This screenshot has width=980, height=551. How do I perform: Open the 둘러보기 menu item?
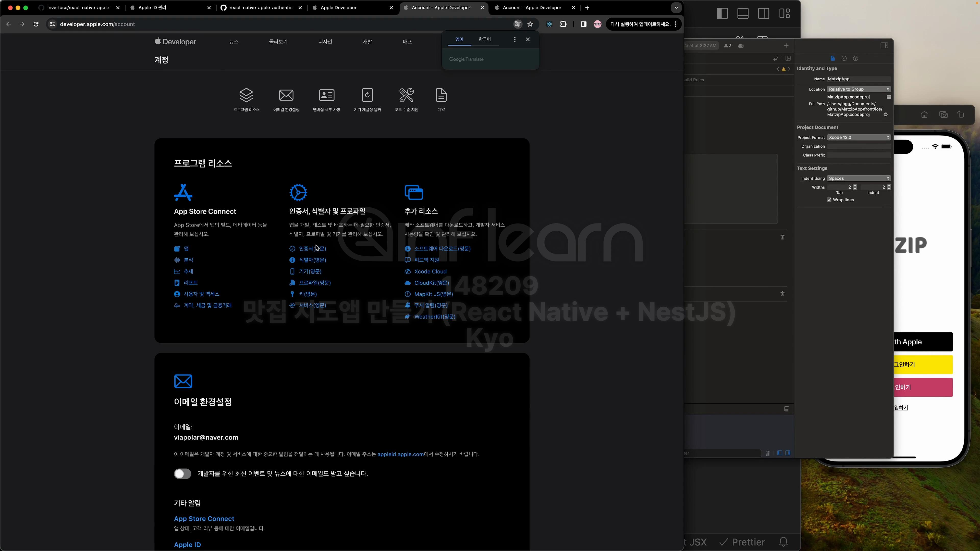(278, 42)
